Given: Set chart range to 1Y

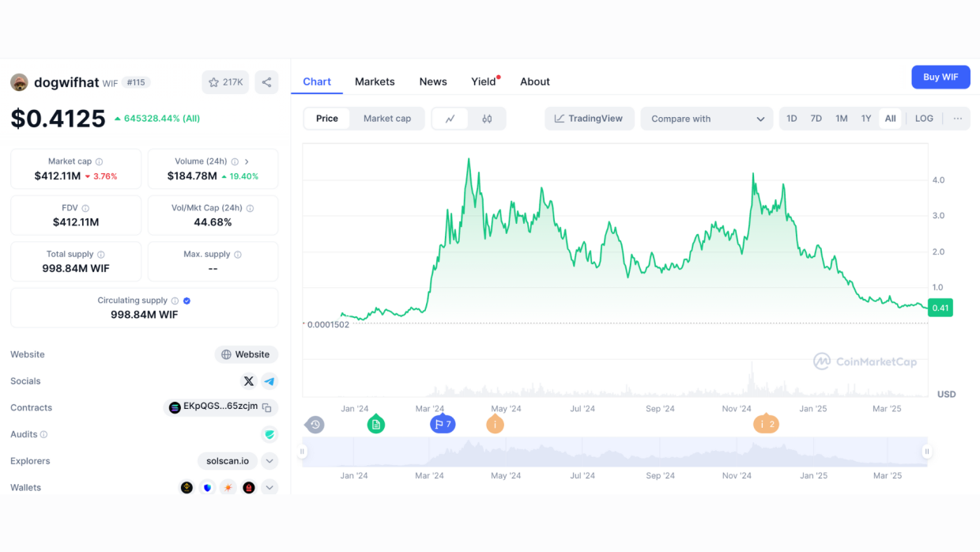Looking at the screenshot, I should 866,119.
